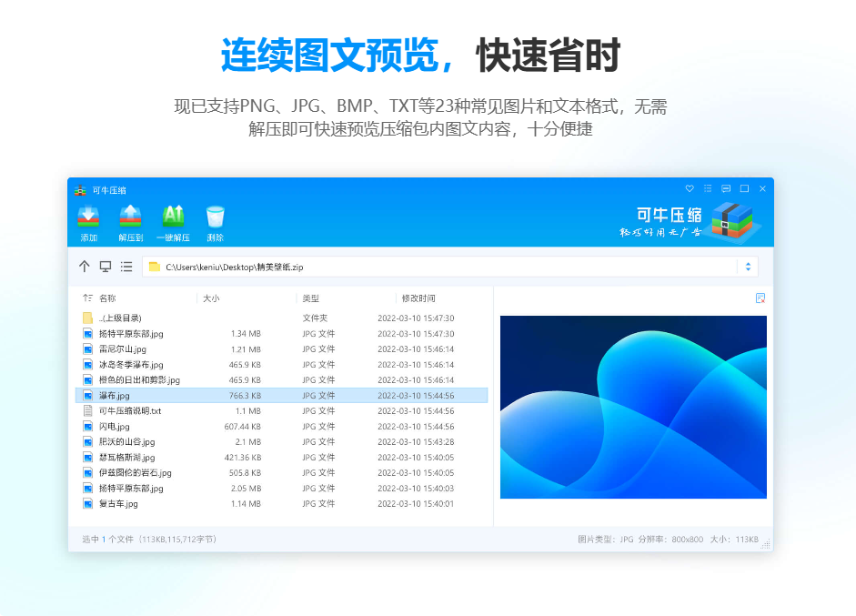The height and width of the screenshot is (616, 856).
Task: Select the highlighted 瀑布.jpg row
Action: (x=281, y=395)
